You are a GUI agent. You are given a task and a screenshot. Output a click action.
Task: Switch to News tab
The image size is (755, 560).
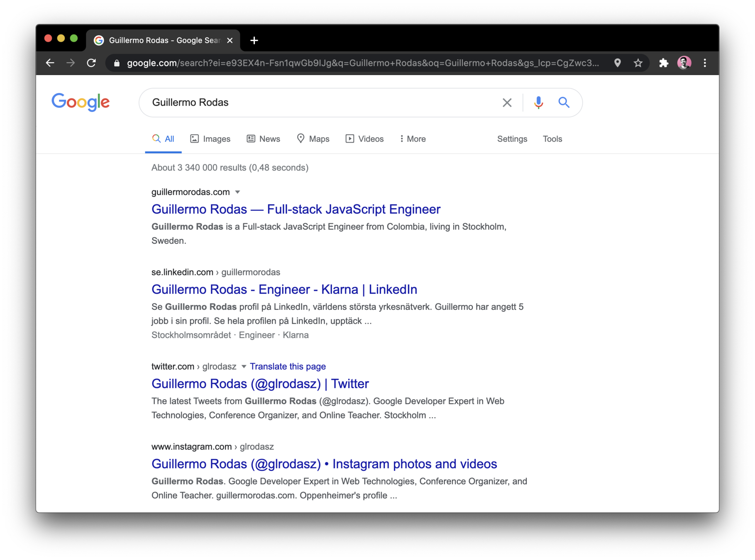tap(264, 139)
